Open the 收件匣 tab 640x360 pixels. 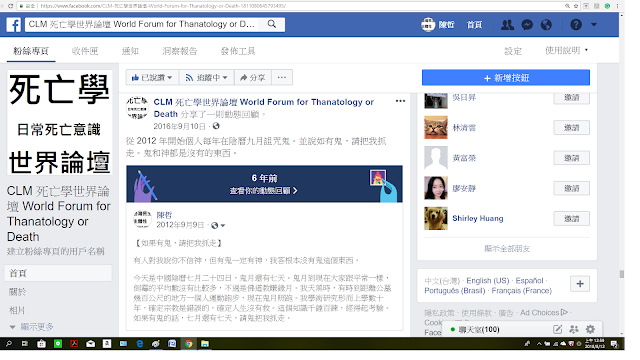coord(85,51)
